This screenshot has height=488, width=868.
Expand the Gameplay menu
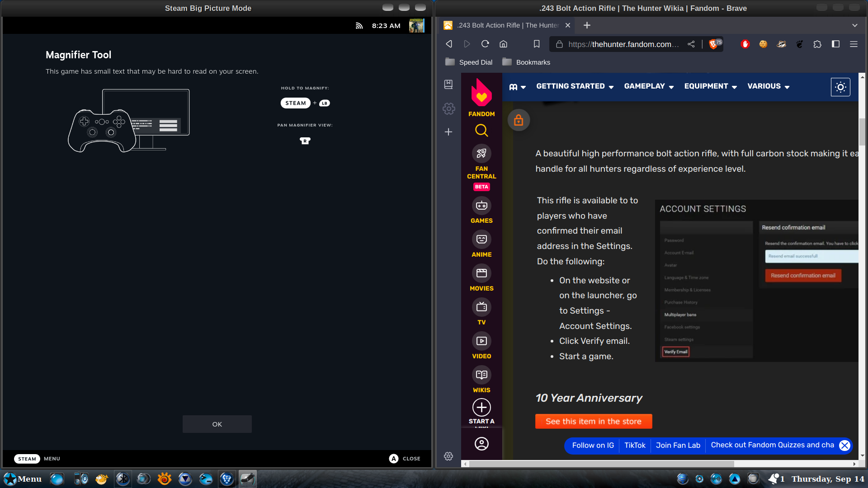click(x=649, y=86)
